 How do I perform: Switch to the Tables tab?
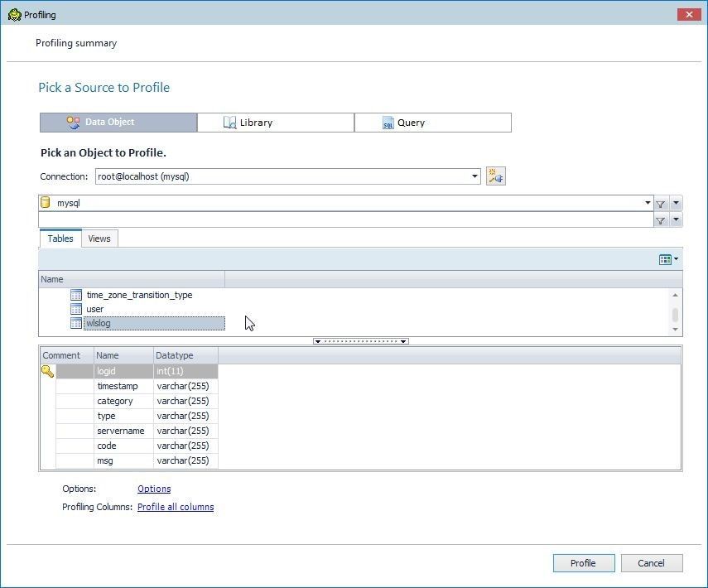coord(60,239)
